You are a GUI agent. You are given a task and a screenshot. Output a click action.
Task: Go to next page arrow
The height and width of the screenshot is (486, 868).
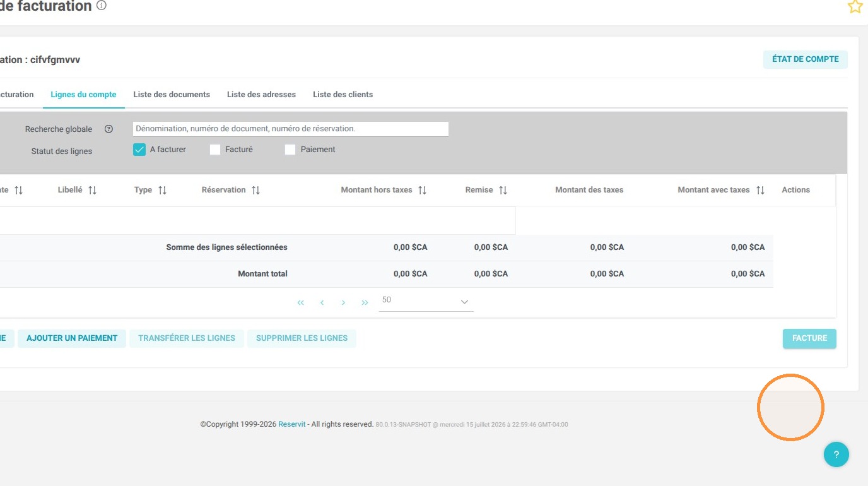click(343, 303)
